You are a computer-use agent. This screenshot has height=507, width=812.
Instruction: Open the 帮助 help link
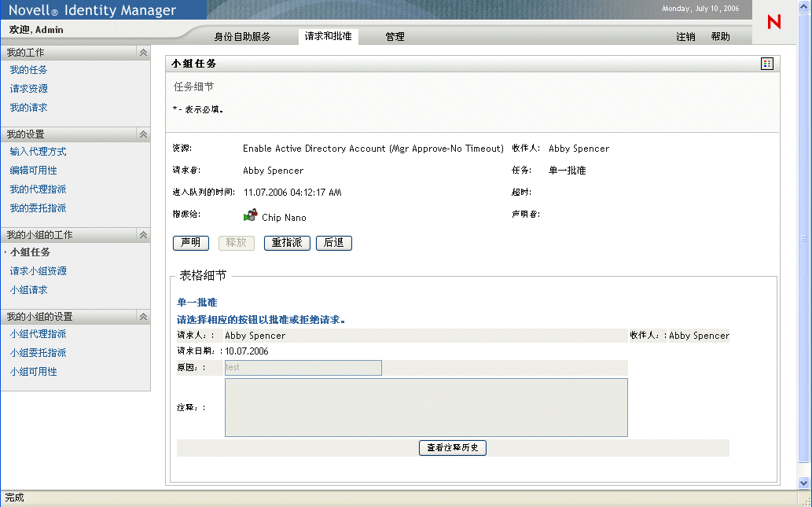(720, 37)
